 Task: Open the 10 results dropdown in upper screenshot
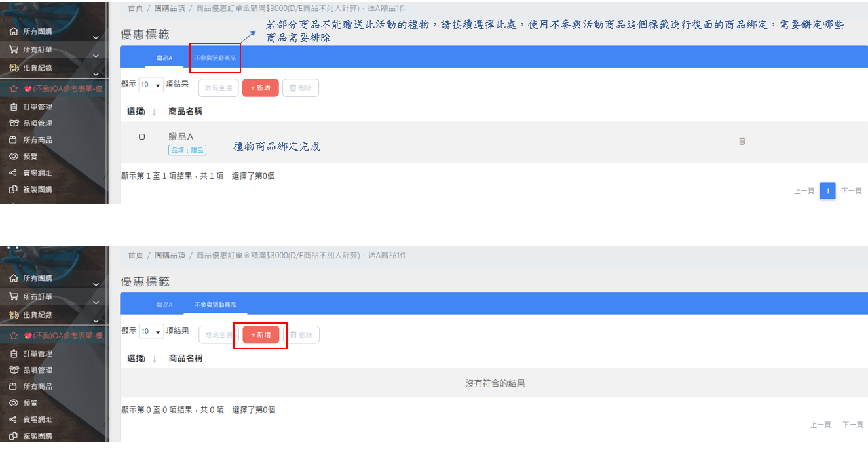(x=151, y=85)
